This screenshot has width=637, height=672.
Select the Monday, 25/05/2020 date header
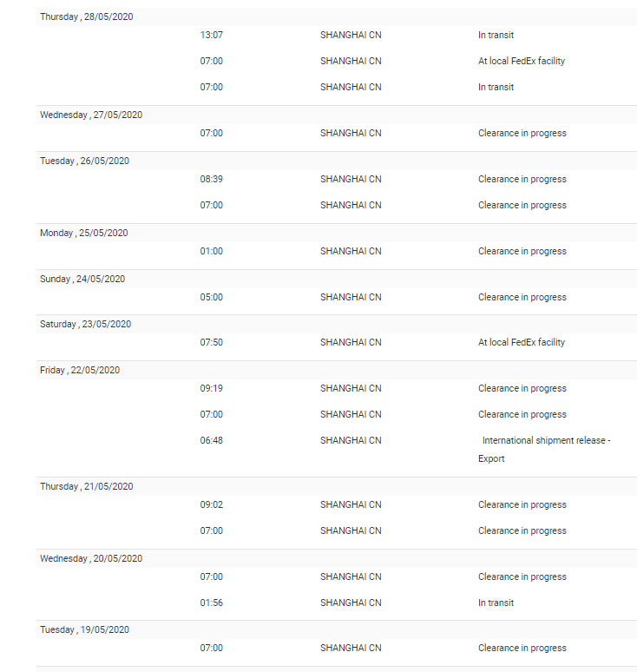coord(84,234)
